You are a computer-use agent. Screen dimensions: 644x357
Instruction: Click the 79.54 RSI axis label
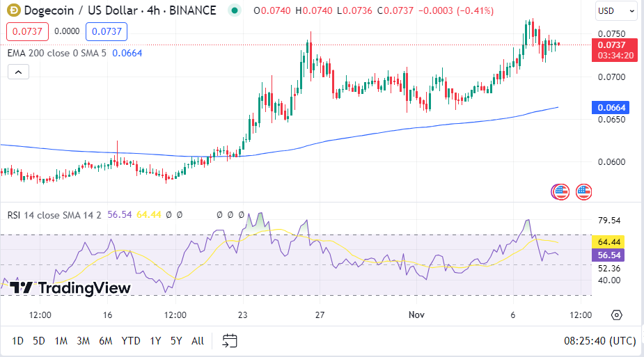click(609, 221)
